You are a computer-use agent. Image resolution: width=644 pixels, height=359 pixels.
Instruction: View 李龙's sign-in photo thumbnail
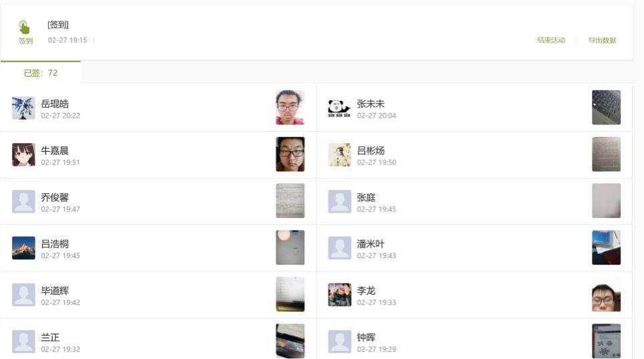pos(606,295)
